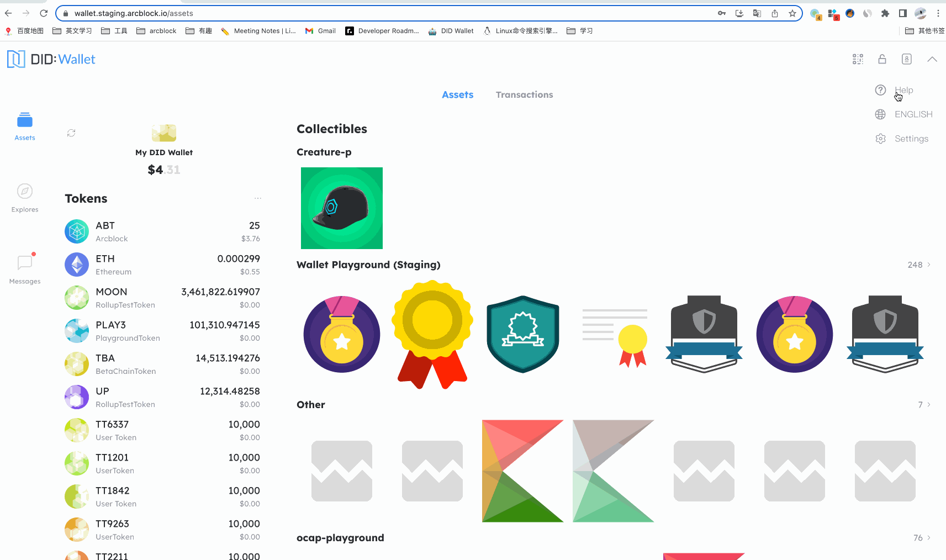Viewport: 946px width, 560px height.
Task: Change language via ENGLISH option
Action: pos(913,114)
